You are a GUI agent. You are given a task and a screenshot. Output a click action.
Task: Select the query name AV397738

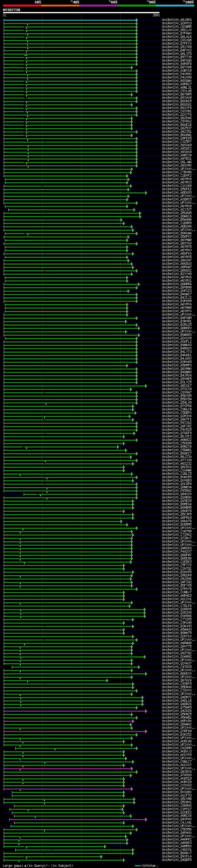click(11, 10)
